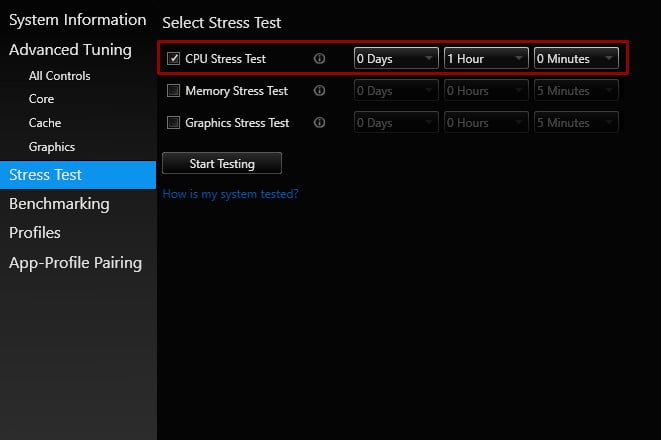Click the Start Testing button
The height and width of the screenshot is (440, 661).
point(222,163)
